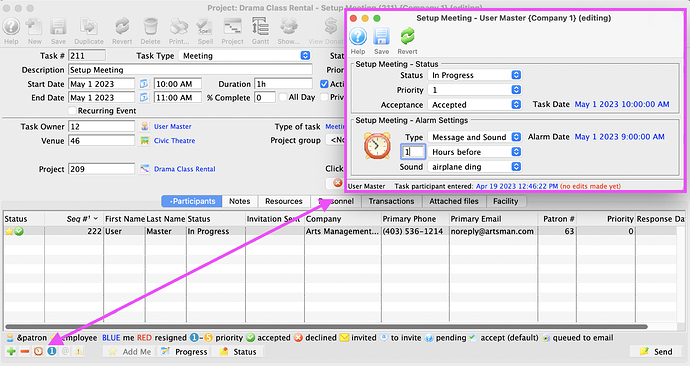Open alarm settings with the clock icon

point(38,351)
